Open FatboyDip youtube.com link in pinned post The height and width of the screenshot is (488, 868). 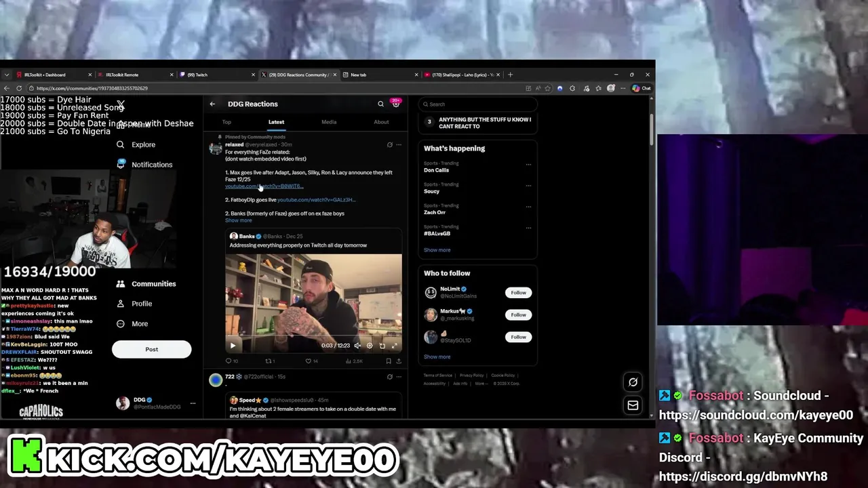pyautogui.click(x=316, y=200)
